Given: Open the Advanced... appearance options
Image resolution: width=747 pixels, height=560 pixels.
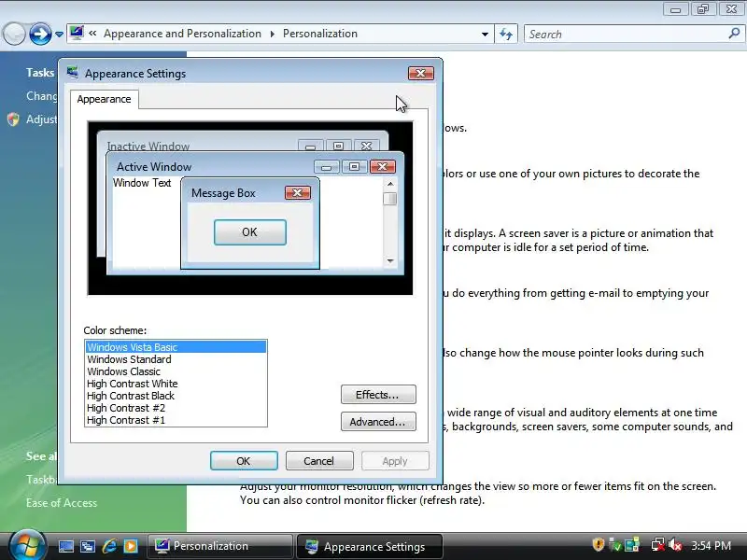Looking at the screenshot, I should coord(378,422).
